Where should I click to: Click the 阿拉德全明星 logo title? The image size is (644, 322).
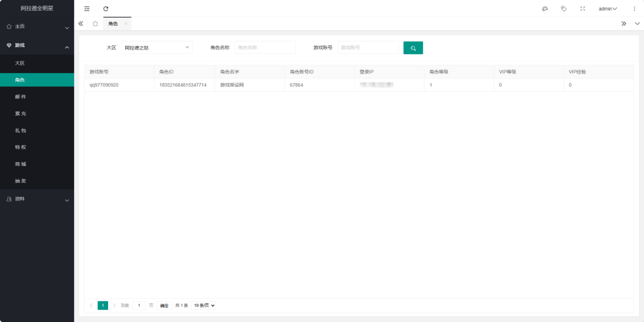[x=37, y=9]
